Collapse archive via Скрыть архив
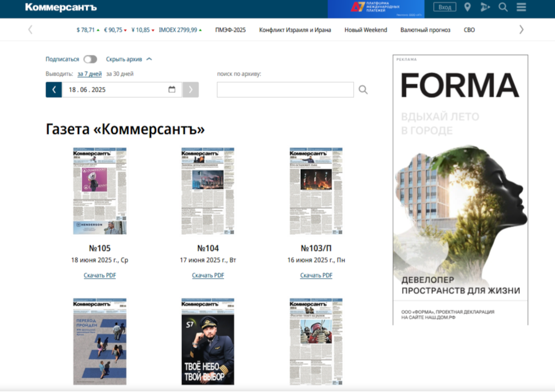This screenshot has height=392, width=555. click(129, 59)
